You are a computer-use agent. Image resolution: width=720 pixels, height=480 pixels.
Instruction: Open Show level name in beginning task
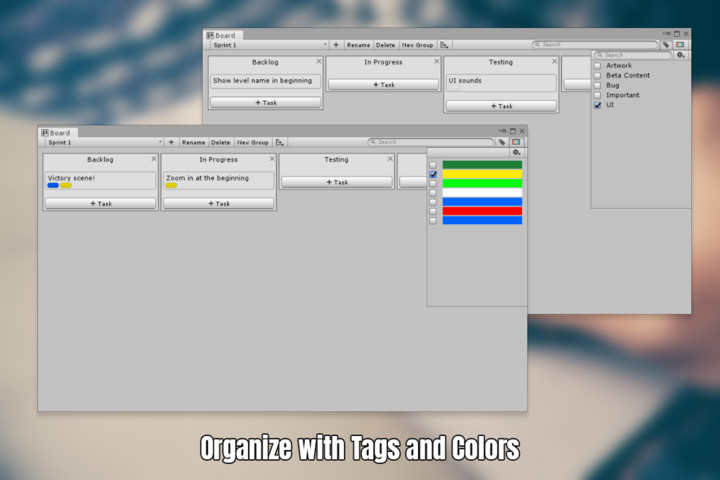tap(265, 81)
